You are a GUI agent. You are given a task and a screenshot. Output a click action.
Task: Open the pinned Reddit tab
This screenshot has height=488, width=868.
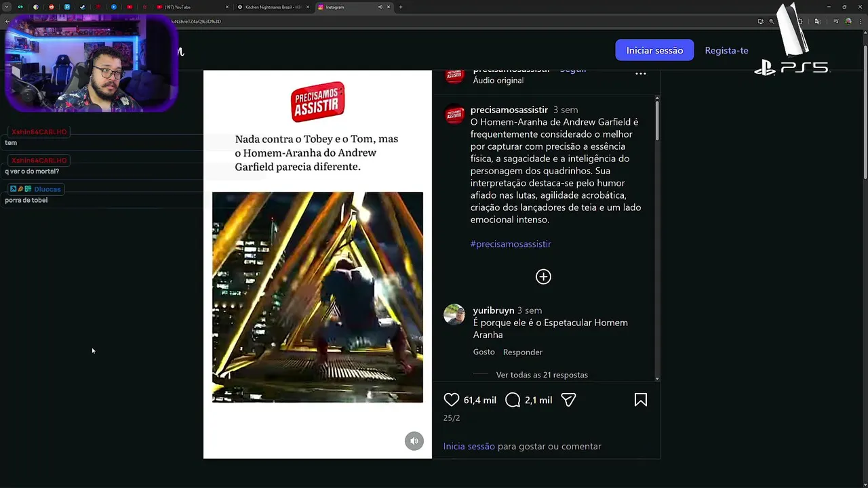coord(52,7)
